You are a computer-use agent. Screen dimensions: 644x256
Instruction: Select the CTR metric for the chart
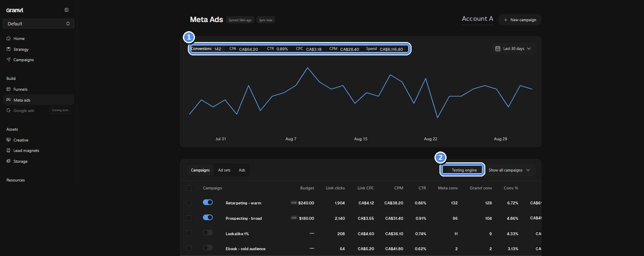[277, 49]
